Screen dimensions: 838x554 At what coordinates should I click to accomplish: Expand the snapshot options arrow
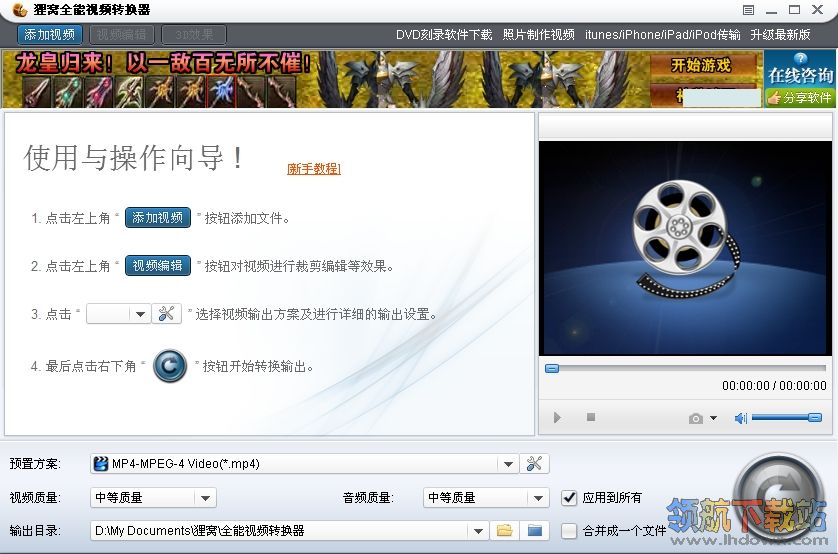click(713, 418)
